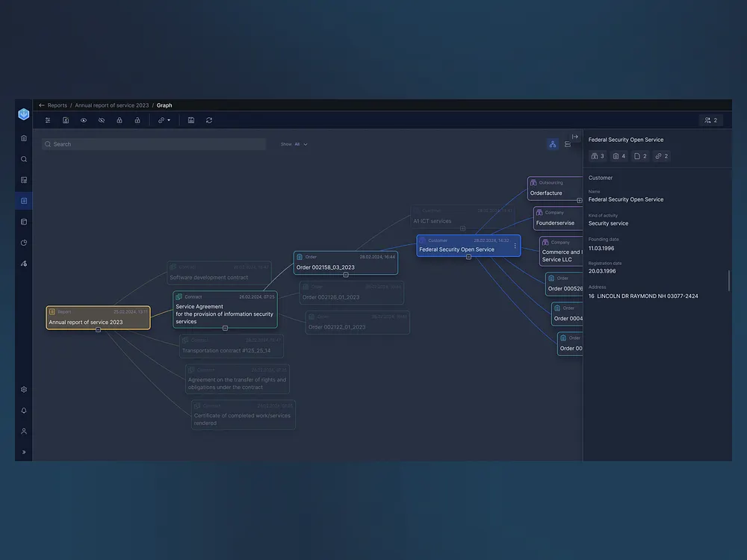Switch to graph view with the molecule toggle
747x560 pixels.
[x=552, y=143]
